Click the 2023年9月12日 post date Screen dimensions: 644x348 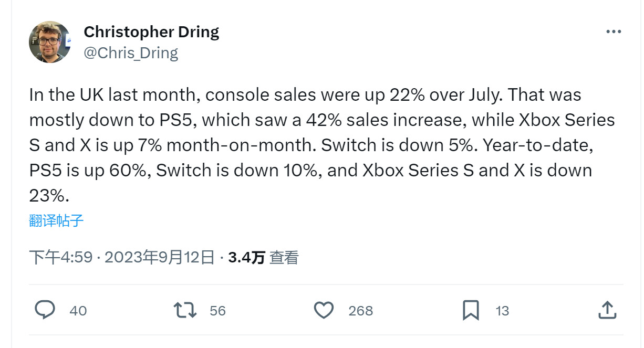(x=160, y=257)
